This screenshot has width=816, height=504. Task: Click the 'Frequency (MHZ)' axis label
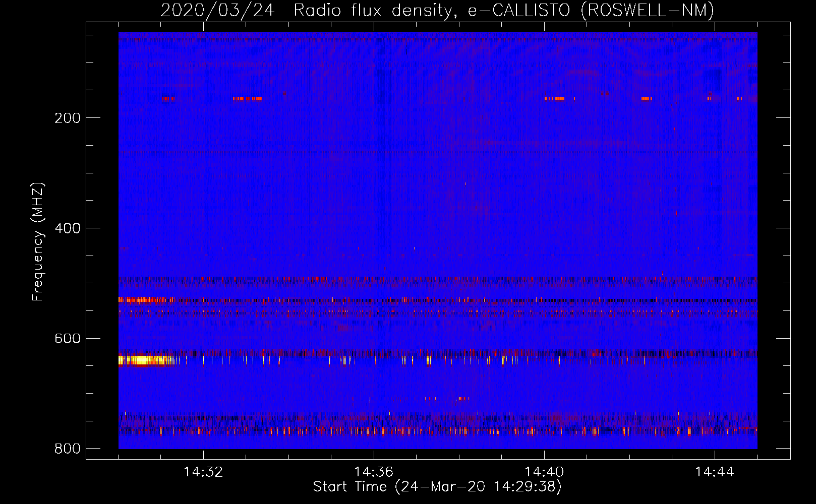tap(38, 242)
